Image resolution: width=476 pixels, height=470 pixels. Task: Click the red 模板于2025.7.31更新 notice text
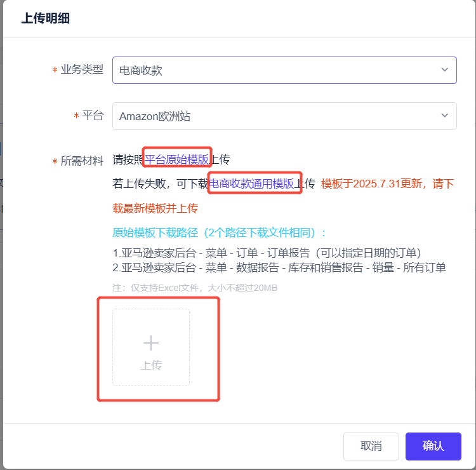pyautogui.click(x=387, y=184)
